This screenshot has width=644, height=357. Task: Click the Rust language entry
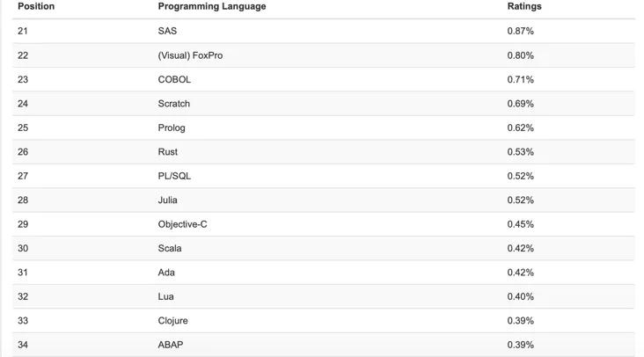tap(168, 152)
